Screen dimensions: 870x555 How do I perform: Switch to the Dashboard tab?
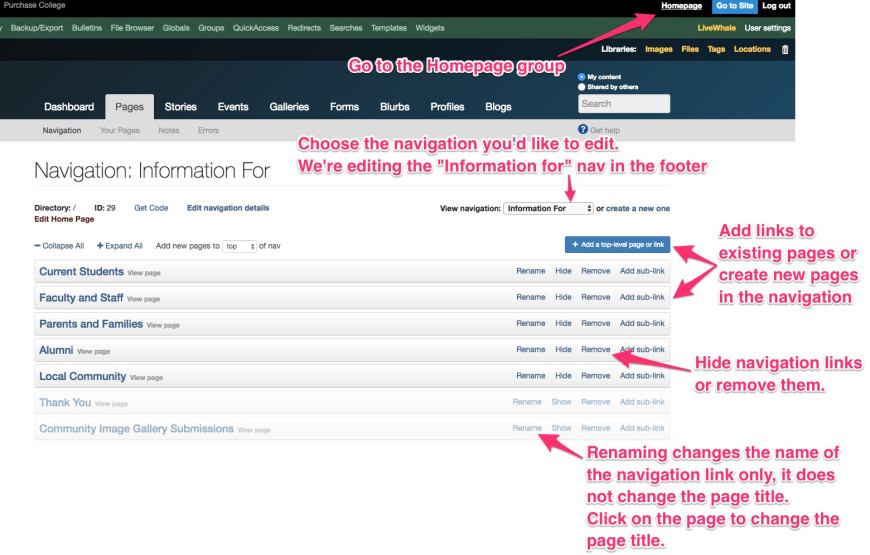69,107
